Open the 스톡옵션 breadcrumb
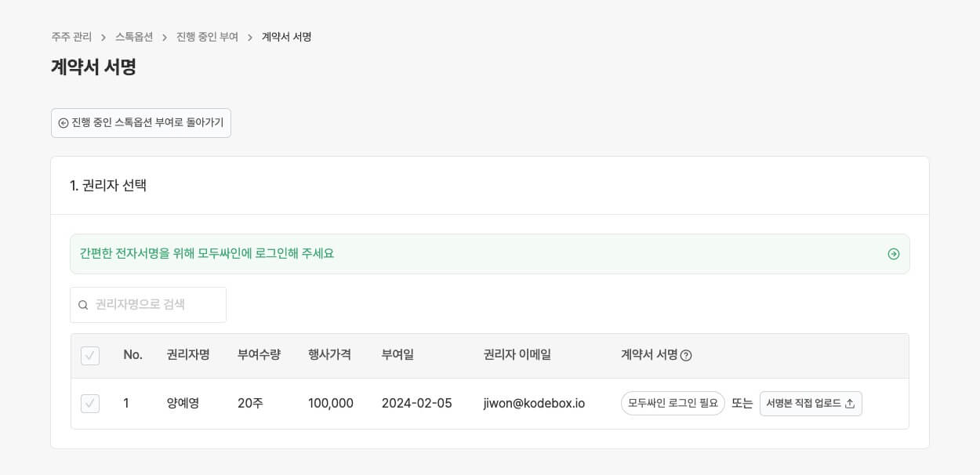The width and height of the screenshot is (980, 475). click(x=134, y=37)
